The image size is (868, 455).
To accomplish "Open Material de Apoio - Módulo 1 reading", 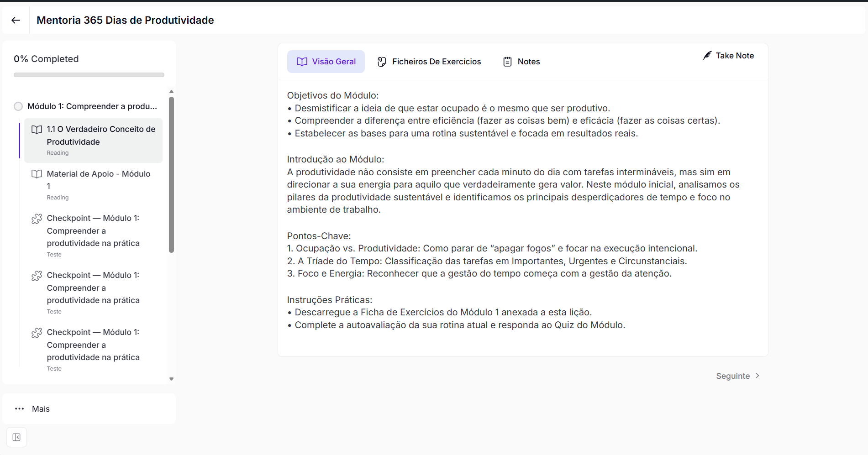I will pos(93,185).
